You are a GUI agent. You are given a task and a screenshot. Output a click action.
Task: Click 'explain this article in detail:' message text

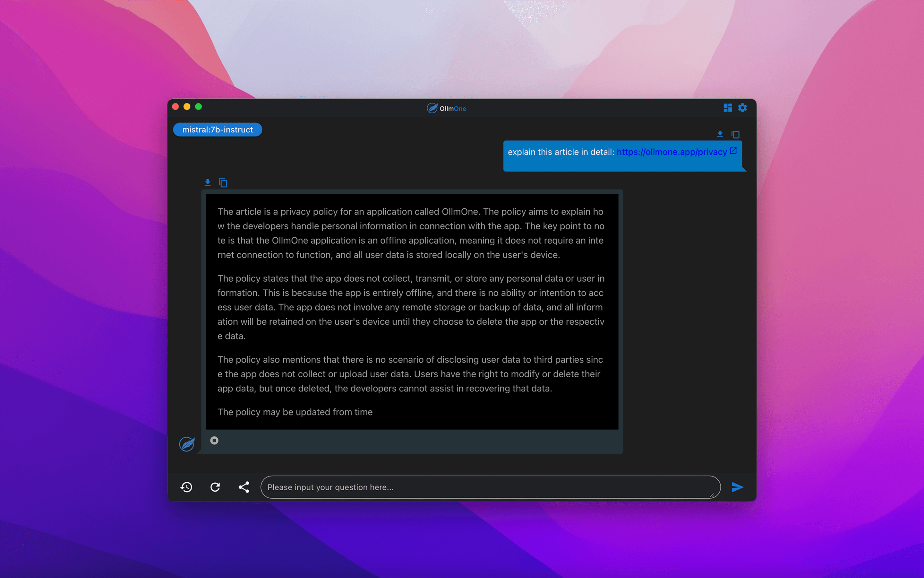click(560, 152)
